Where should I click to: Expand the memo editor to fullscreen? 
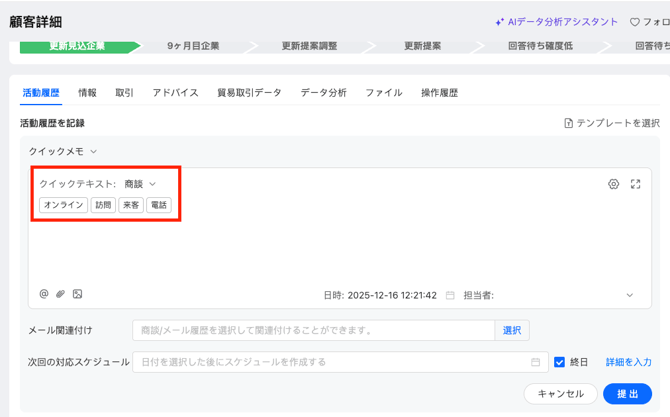[x=635, y=184]
